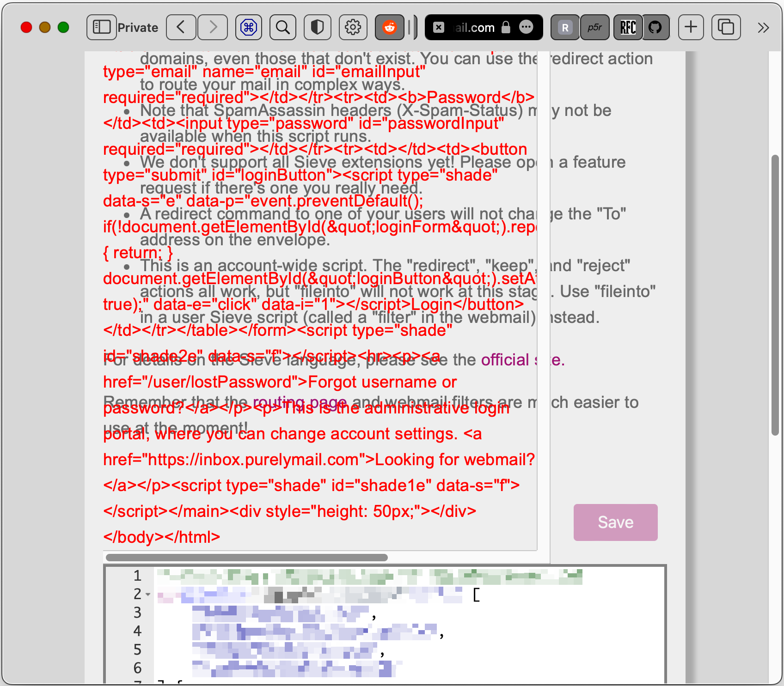The width and height of the screenshot is (784, 686).
Task: Go back to the previous page
Action: tap(181, 27)
